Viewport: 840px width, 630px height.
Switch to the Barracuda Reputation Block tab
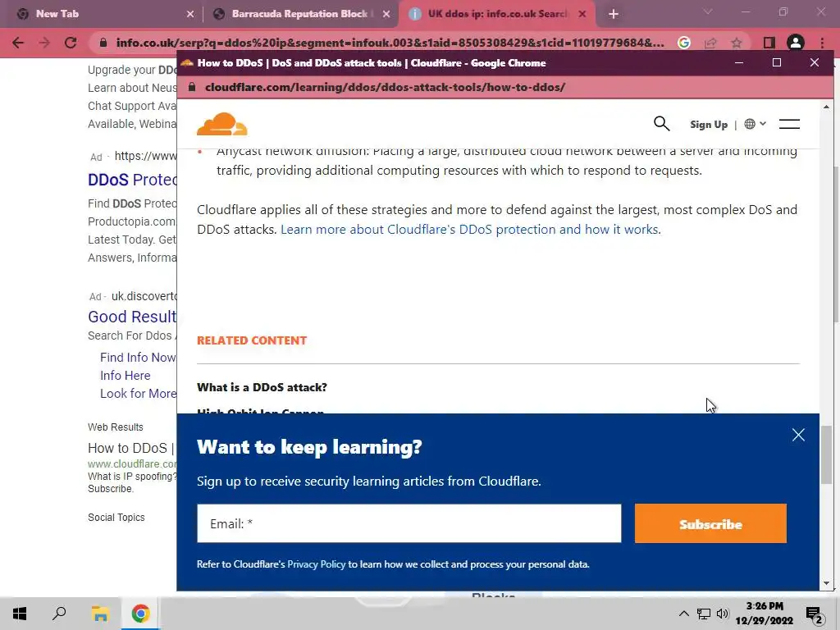[300, 14]
